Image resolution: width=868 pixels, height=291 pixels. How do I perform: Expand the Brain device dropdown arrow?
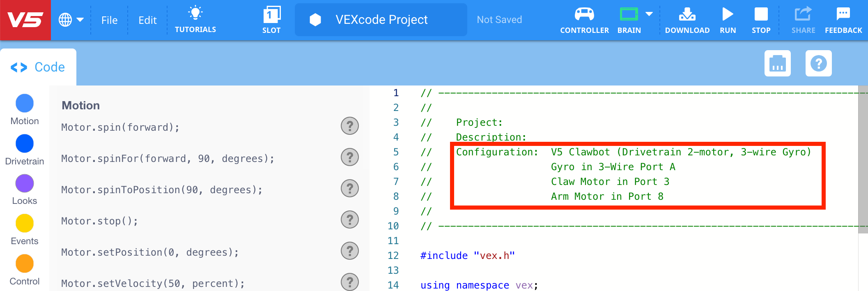650,14
